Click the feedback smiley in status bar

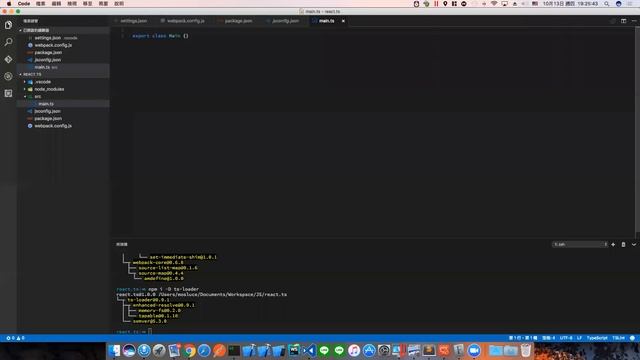click(632, 338)
